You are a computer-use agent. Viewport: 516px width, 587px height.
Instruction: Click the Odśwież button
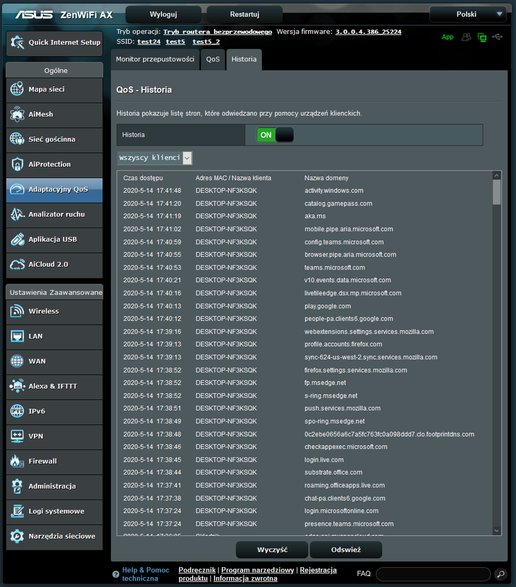tap(346, 550)
